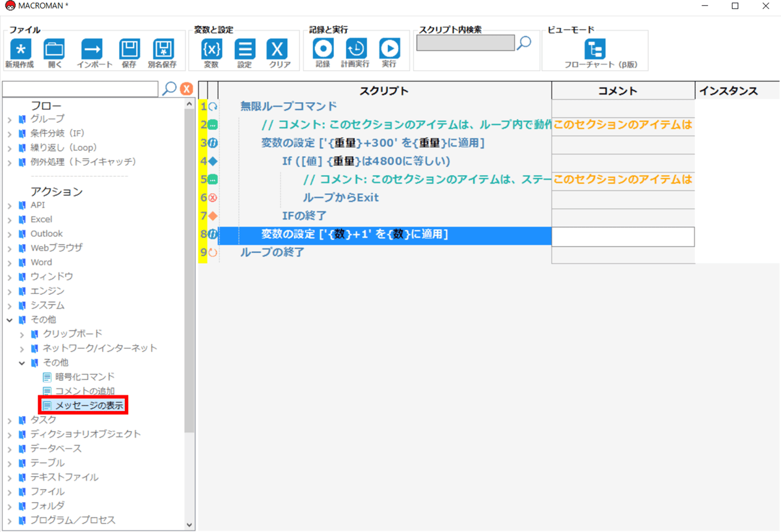Expand the クリップボード node
781x532 pixels.
click(x=22, y=334)
